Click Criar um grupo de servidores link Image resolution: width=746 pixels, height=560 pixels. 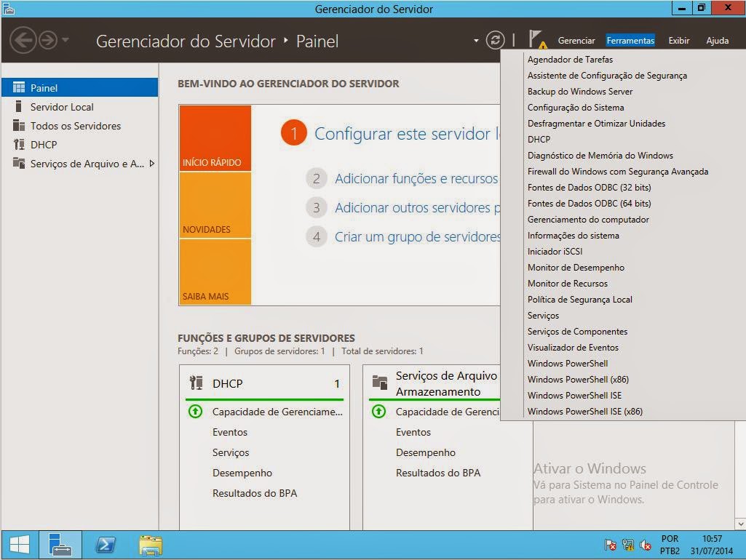tap(417, 236)
